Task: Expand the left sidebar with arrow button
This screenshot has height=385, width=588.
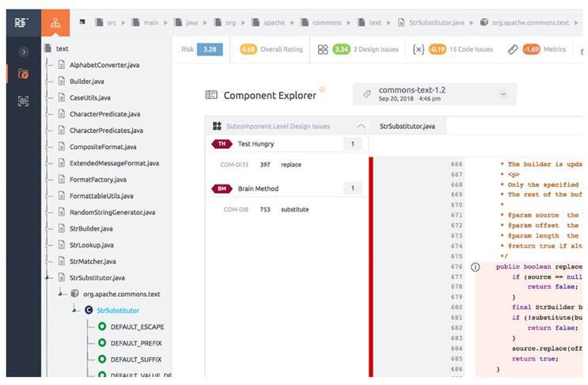Action: point(23,51)
